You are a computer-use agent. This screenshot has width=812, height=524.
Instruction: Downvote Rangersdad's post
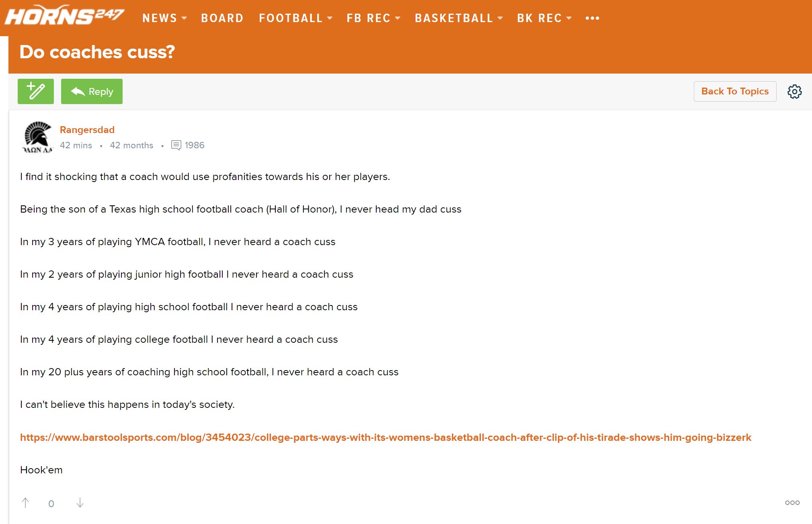point(80,503)
